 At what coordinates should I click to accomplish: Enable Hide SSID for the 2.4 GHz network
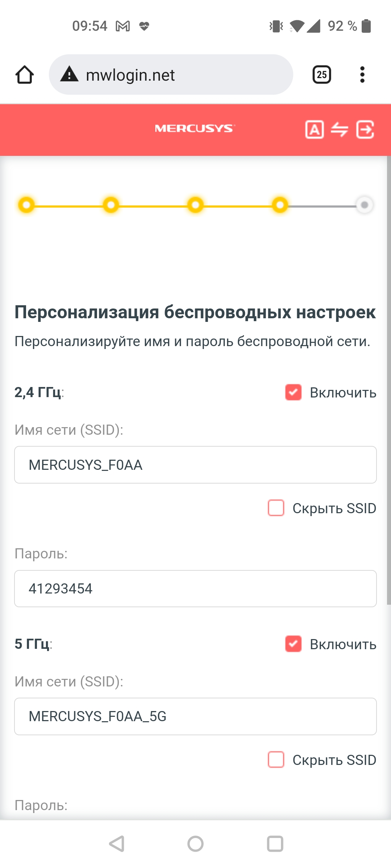[x=276, y=508]
